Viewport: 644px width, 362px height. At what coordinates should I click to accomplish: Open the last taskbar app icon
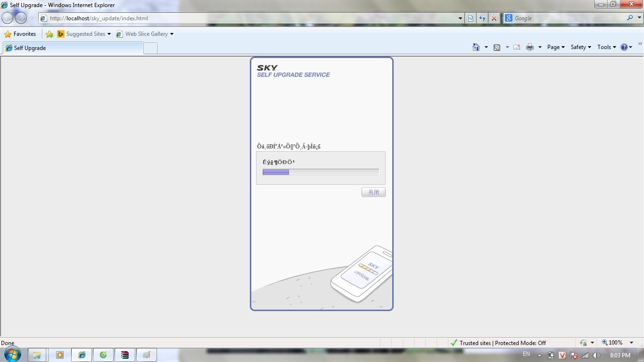[x=147, y=355]
